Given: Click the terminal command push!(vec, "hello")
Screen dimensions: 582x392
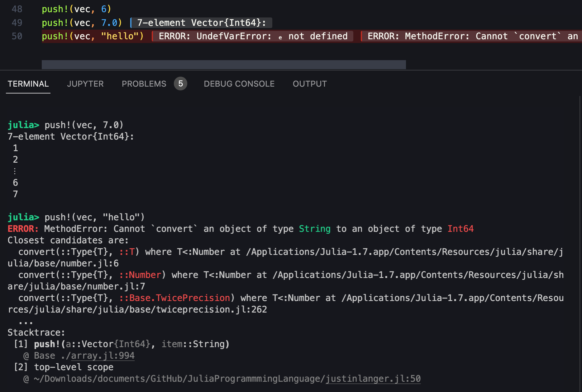Looking at the screenshot, I should pos(95,217).
